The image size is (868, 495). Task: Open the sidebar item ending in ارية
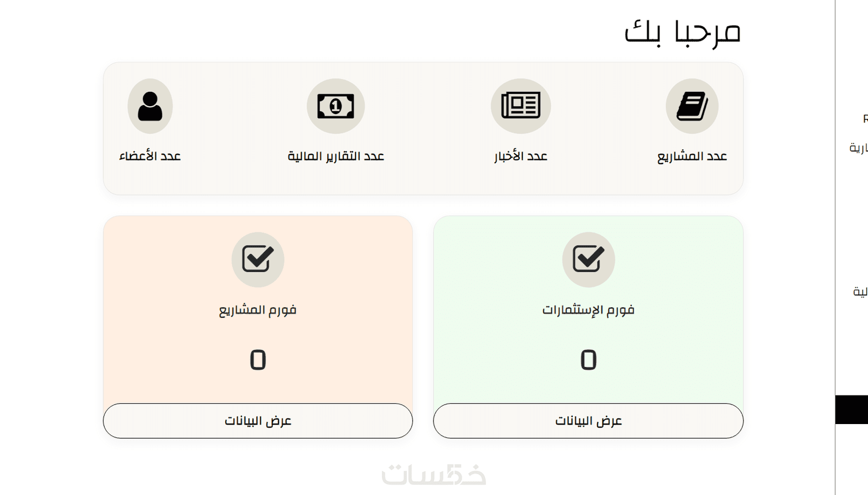[859, 148]
